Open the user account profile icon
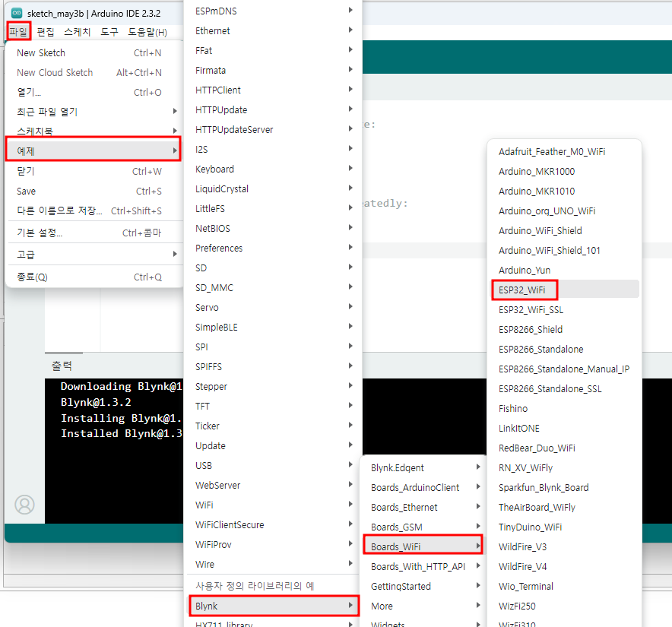The image size is (672, 627). coord(24,505)
